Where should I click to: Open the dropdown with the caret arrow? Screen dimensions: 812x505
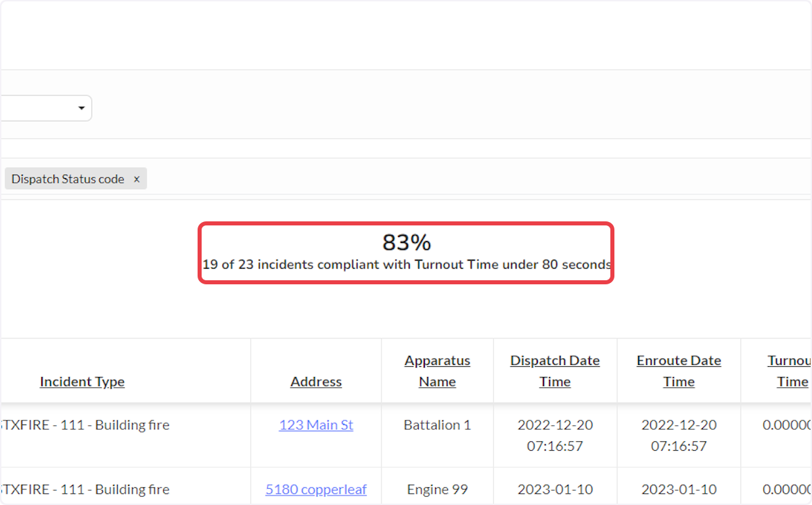(x=45, y=108)
